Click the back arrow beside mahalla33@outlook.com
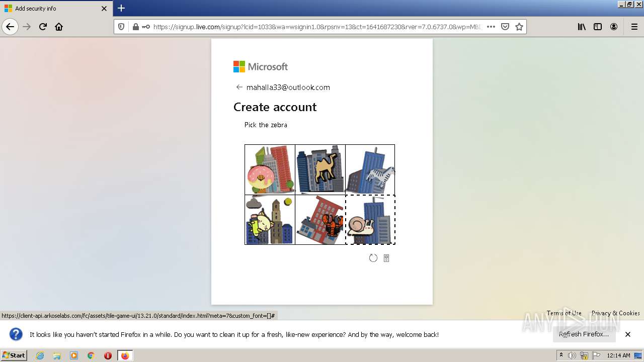The height and width of the screenshot is (362, 644). click(239, 87)
